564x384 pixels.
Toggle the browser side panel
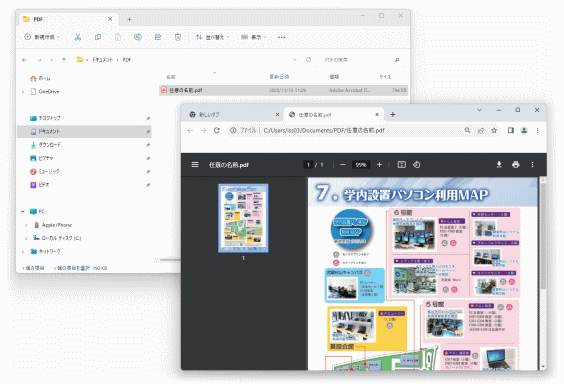(x=510, y=130)
